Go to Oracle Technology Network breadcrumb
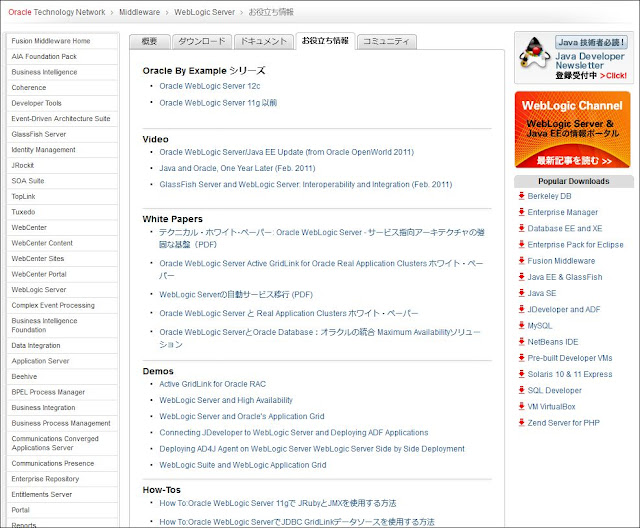The height and width of the screenshot is (528, 640). [x=57, y=12]
